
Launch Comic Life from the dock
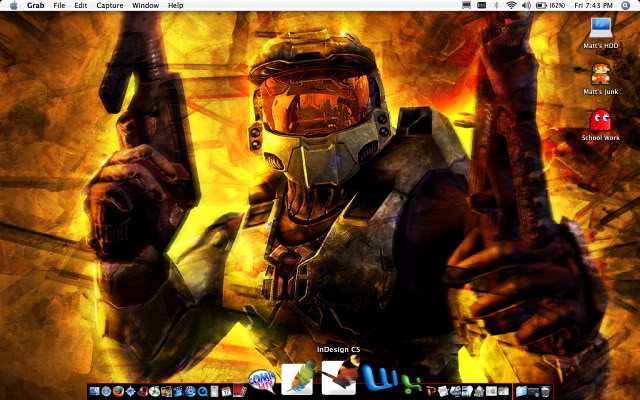[262, 380]
